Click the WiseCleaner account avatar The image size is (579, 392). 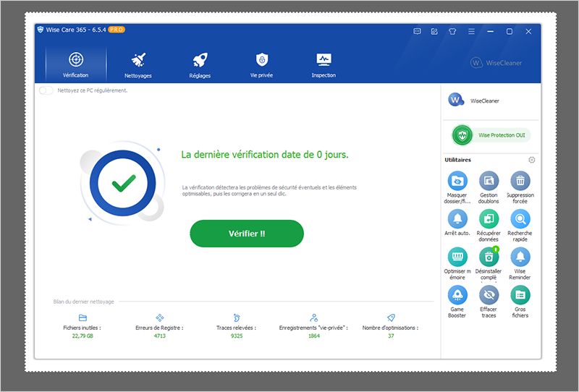(456, 100)
